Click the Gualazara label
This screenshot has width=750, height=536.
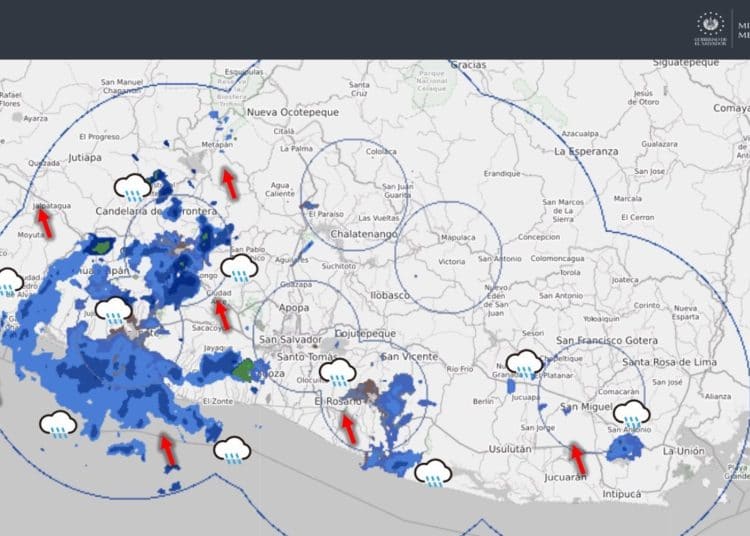[x=660, y=143]
